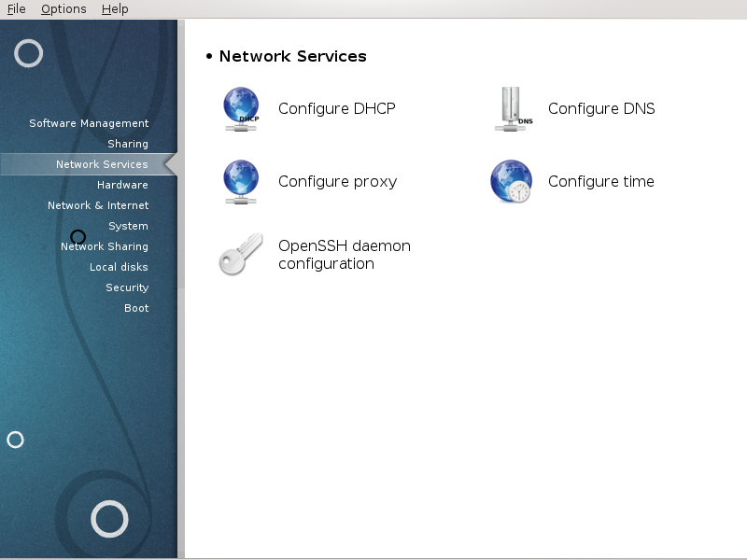Open the File menu
747x560 pixels.
pos(16,9)
